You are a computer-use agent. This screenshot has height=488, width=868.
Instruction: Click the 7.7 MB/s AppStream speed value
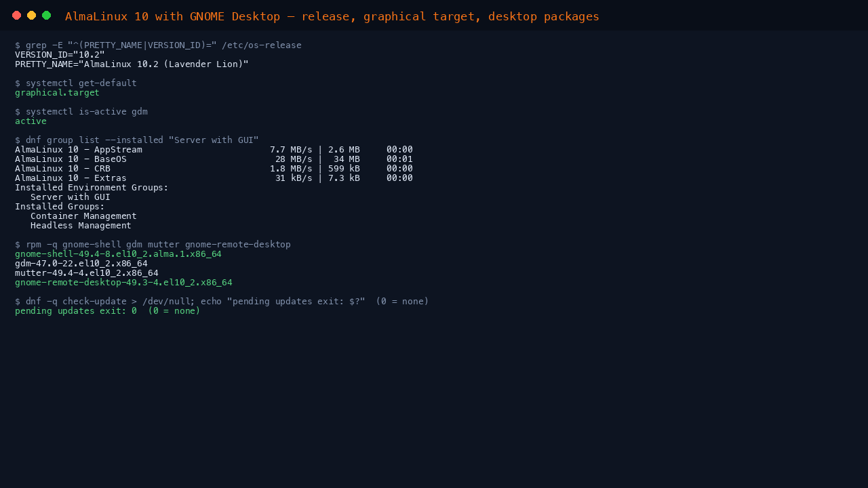tap(291, 150)
